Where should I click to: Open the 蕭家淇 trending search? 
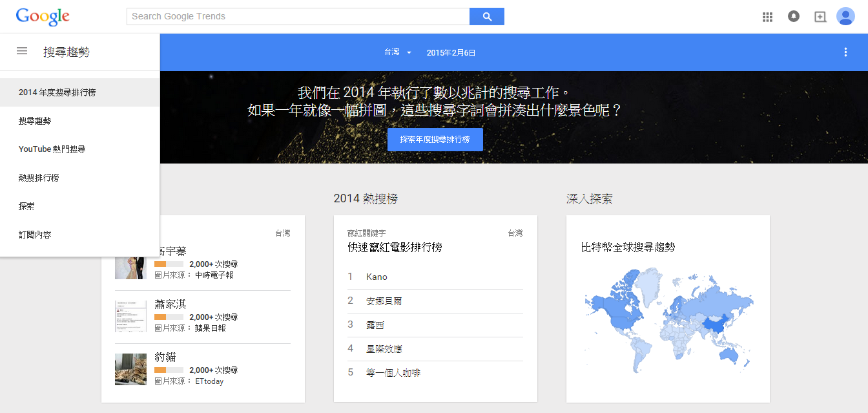(x=170, y=304)
